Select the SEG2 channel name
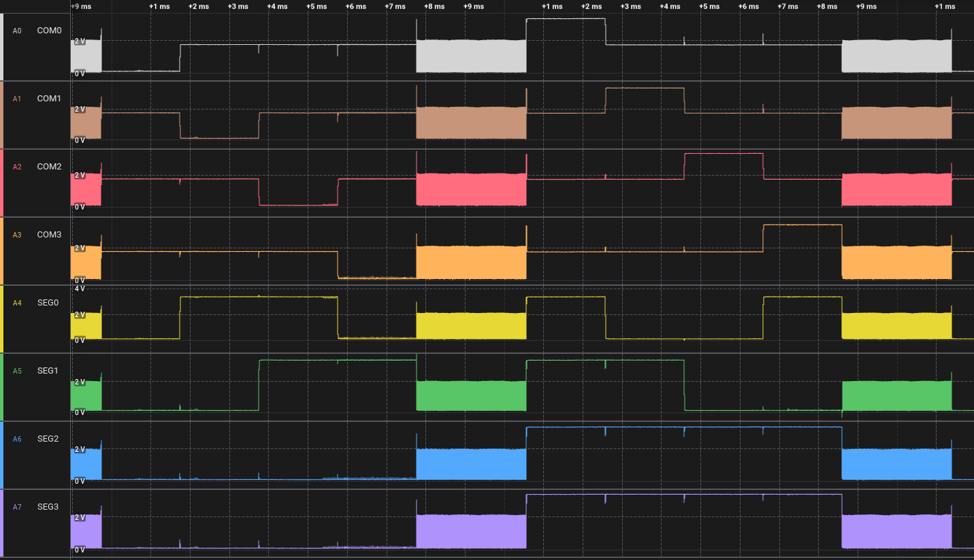This screenshot has width=974, height=560. coord(48,439)
